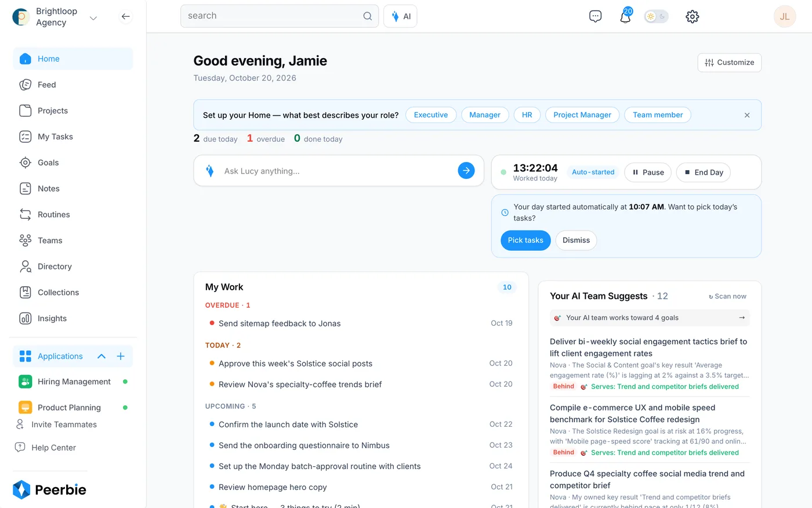Mark 'Approve this week's Solstice social posts' dot

point(212,363)
